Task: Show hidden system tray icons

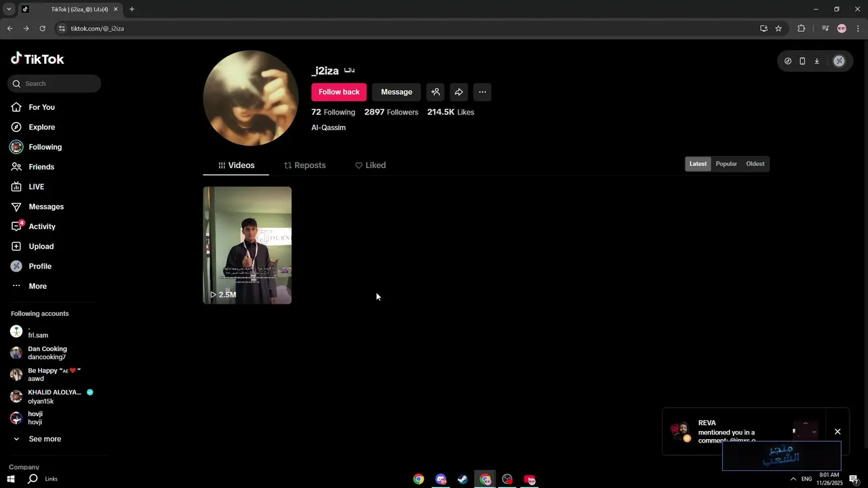Action: 793,479
